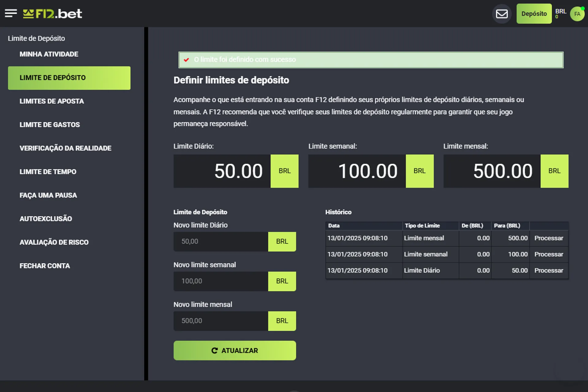Open the messages envelope icon
This screenshot has height=392, width=588.
502,14
